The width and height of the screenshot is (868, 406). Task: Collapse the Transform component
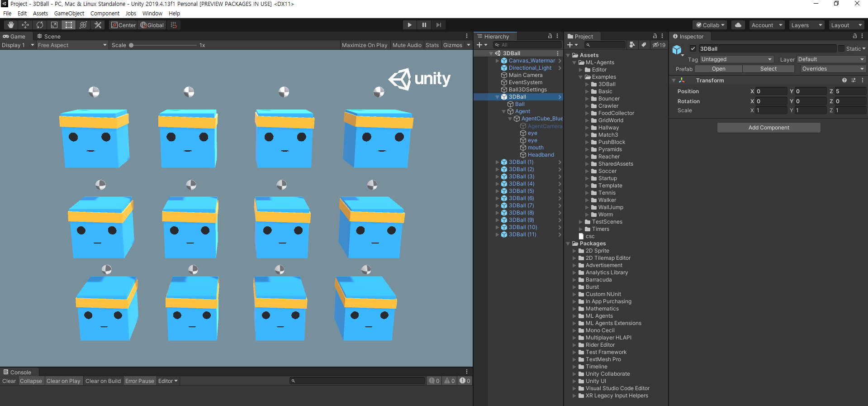(674, 80)
